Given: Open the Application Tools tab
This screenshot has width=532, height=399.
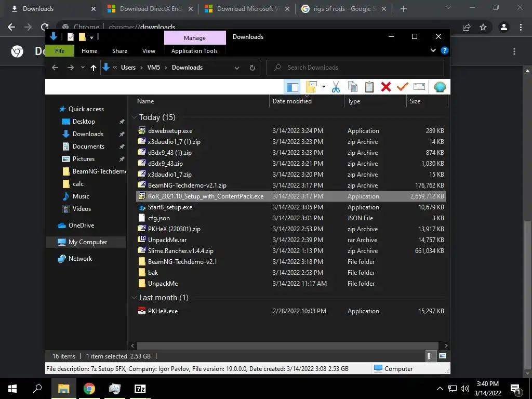Looking at the screenshot, I should [194, 51].
